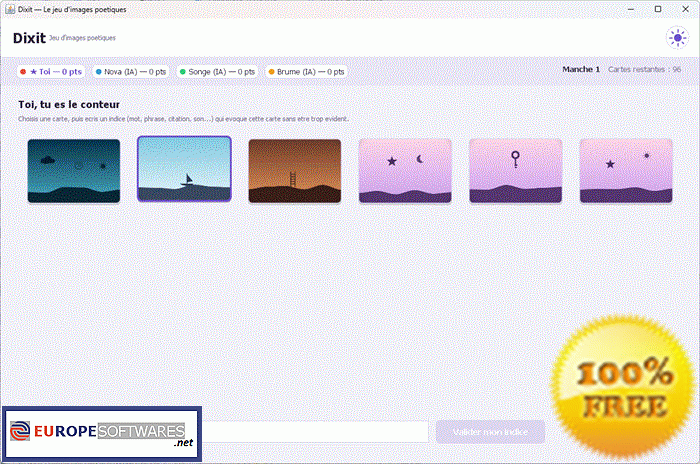This screenshot has width=700, height=464.
Task: Select the dark teal cloud card
Action: [74, 171]
